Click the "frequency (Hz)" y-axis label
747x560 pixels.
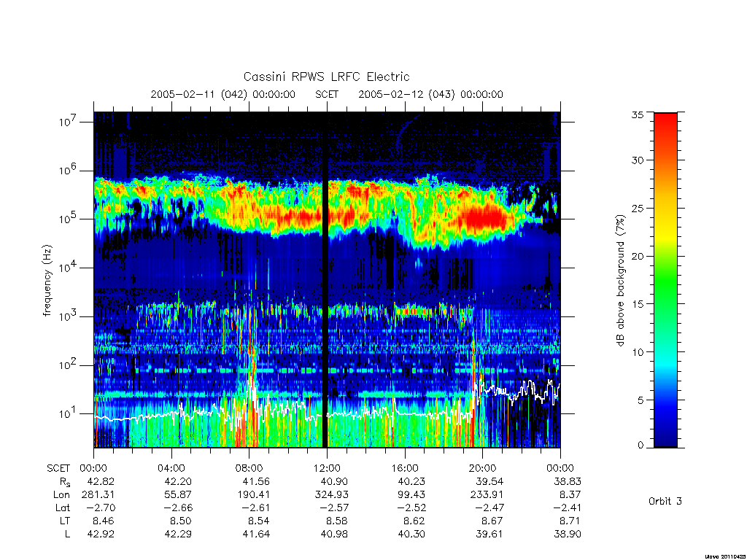click(x=47, y=281)
